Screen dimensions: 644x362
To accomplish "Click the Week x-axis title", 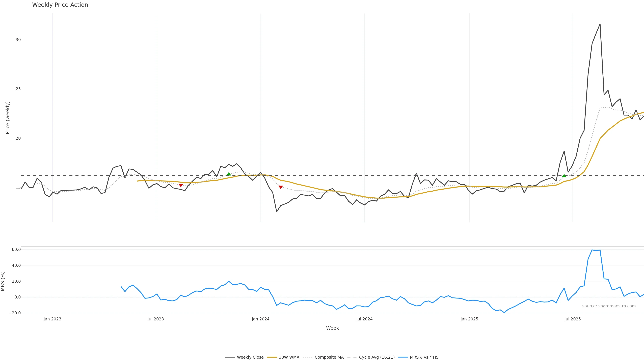I will tap(332, 328).
